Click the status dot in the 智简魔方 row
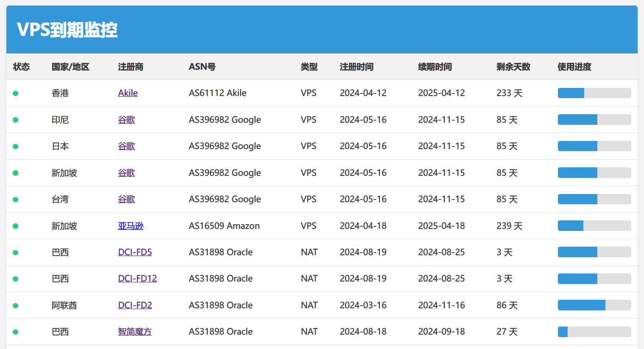The width and height of the screenshot is (644, 349). tap(16, 332)
